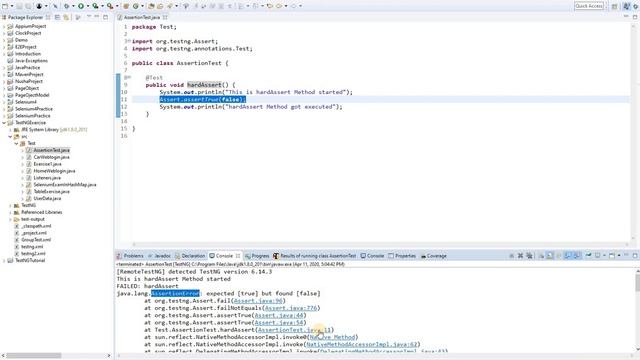
Task: Select AssertionTest.java in Package Explorer
Action: click(x=51, y=150)
